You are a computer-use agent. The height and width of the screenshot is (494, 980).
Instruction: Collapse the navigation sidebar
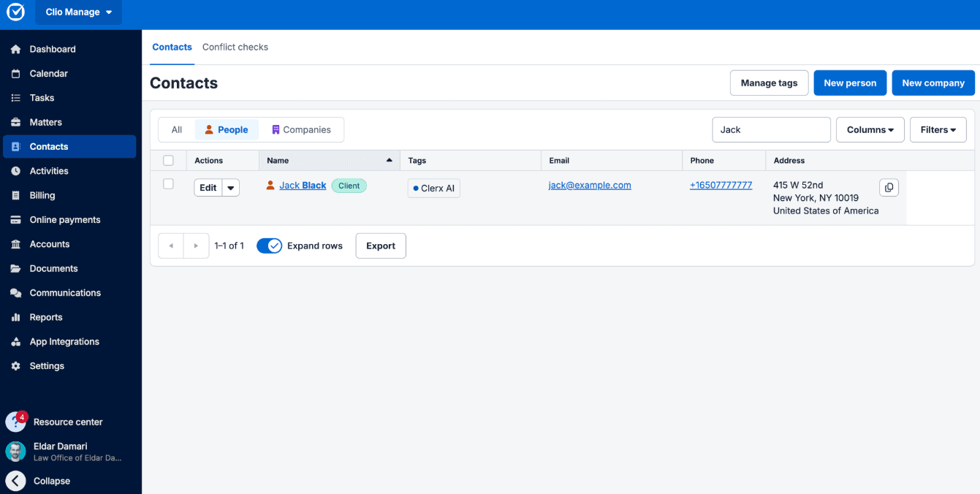51,481
